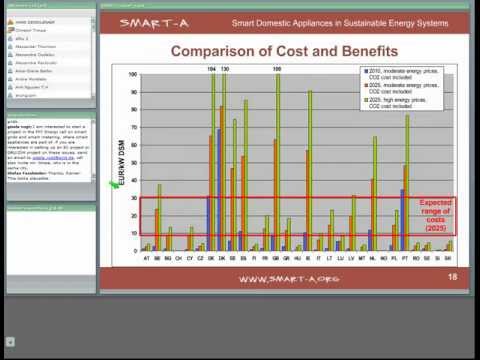Click chat panel scrollbar up arrow
480x360 pixels.
click(93, 123)
